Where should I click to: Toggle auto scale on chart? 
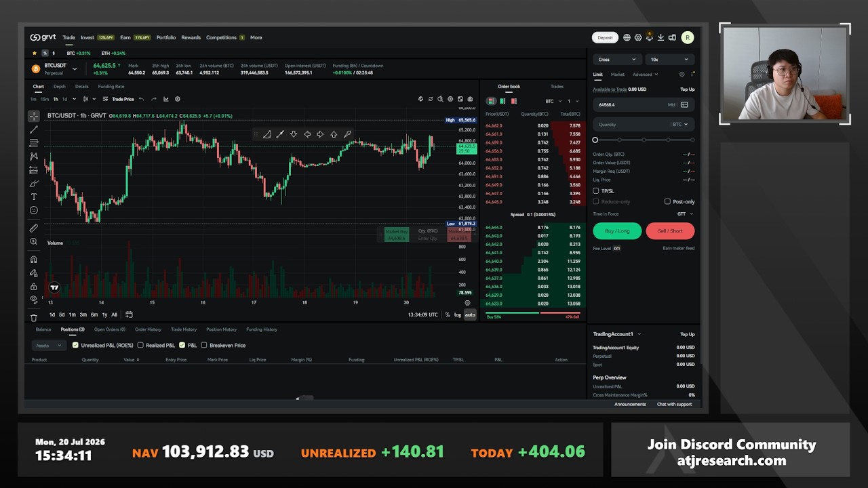470,314
